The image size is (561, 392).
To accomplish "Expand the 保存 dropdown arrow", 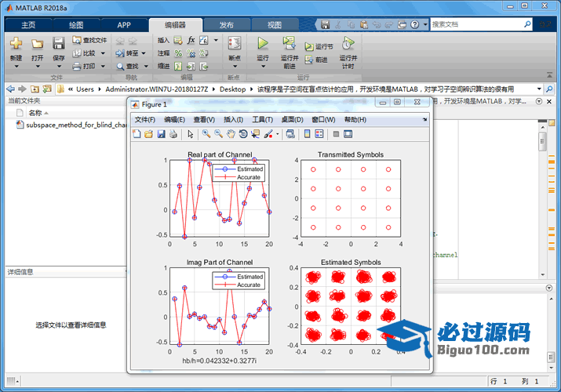I will (59, 67).
